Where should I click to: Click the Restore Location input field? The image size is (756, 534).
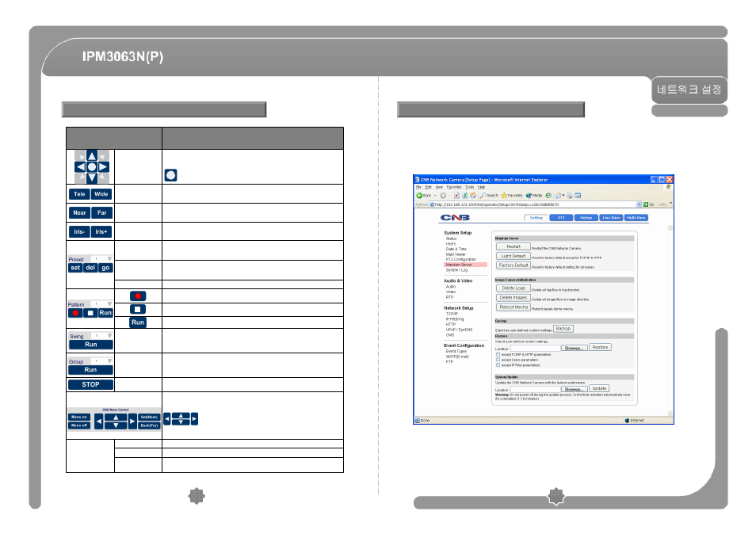[535, 348]
